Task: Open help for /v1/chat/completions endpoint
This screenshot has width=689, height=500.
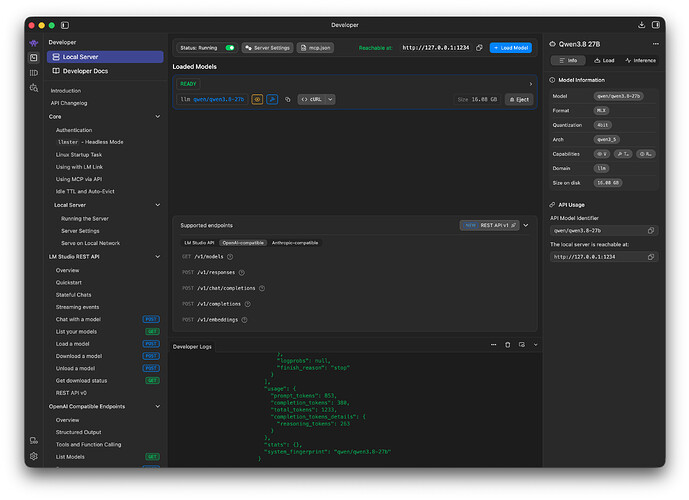Action: [x=262, y=289]
